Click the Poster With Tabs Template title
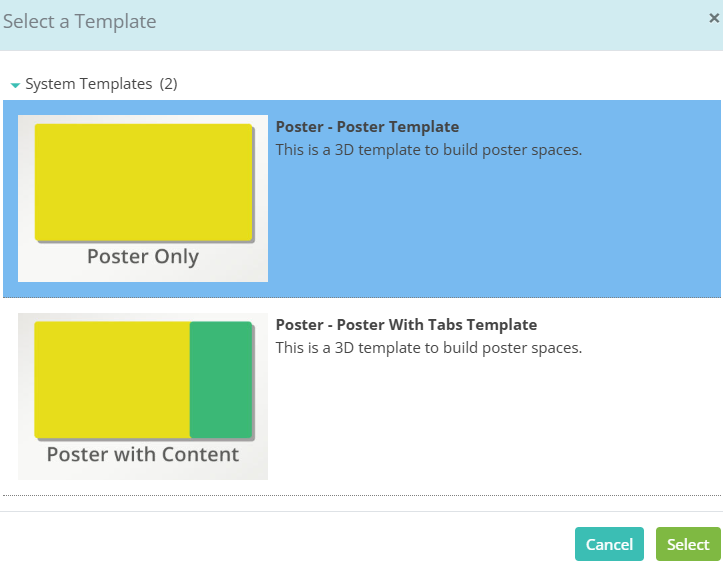The height and width of the screenshot is (566, 723). coord(406,324)
